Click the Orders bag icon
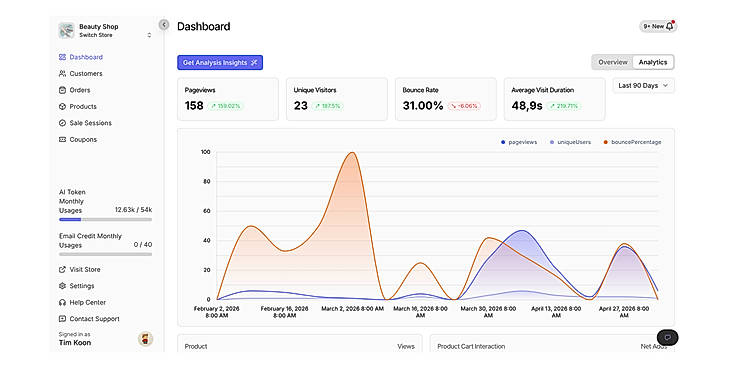 (x=62, y=90)
